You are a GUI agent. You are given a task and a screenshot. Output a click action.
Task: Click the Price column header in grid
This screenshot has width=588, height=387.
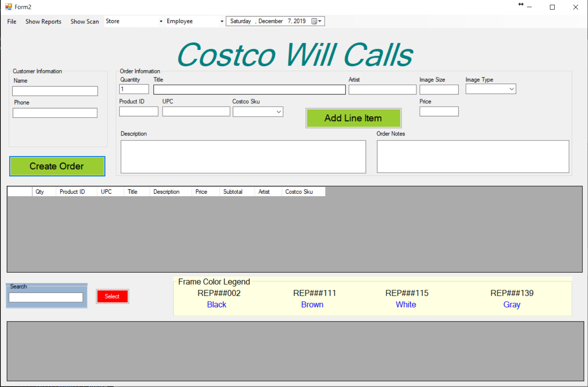pyautogui.click(x=201, y=192)
